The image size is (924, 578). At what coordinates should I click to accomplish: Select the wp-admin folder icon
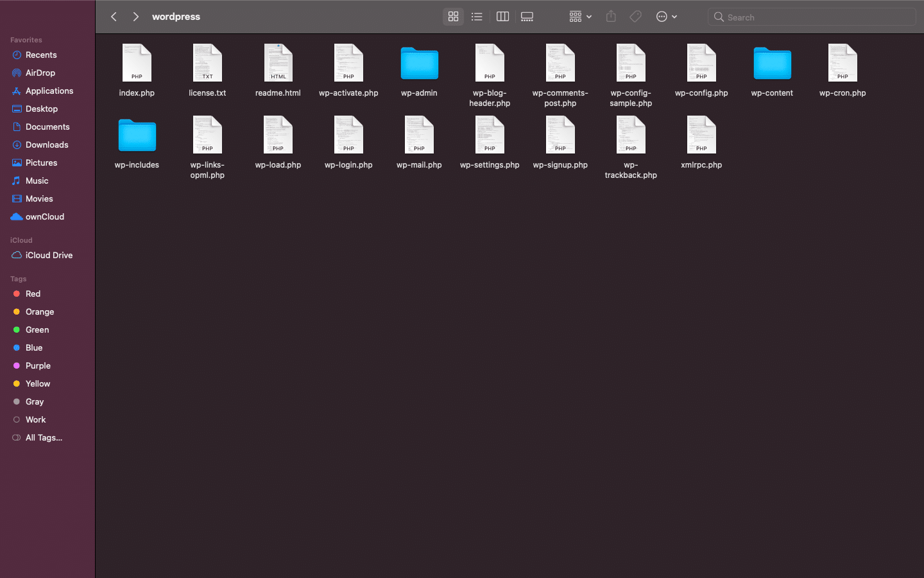419,64
